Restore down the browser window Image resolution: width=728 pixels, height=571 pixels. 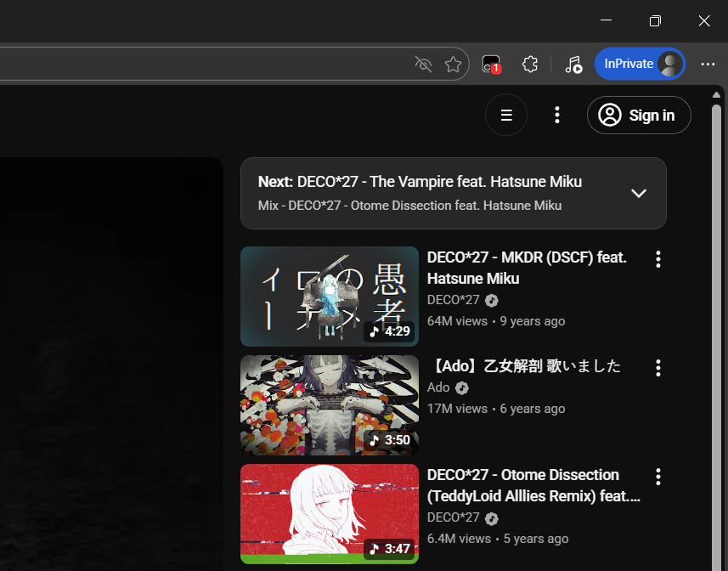coord(655,20)
